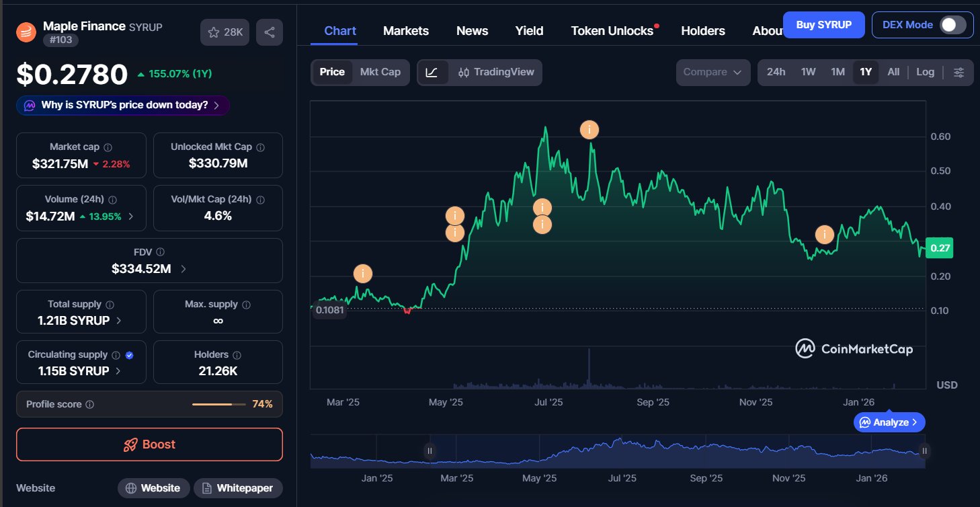Expand the Volume (24h) details chevron
The height and width of the screenshot is (507, 980).
point(131,217)
